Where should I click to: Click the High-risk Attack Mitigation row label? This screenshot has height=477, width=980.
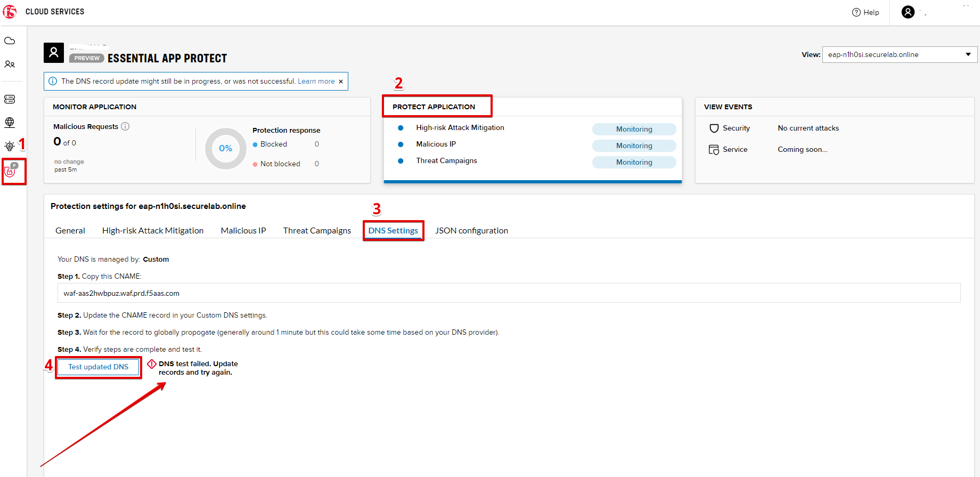pyautogui.click(x=460, y=127)
